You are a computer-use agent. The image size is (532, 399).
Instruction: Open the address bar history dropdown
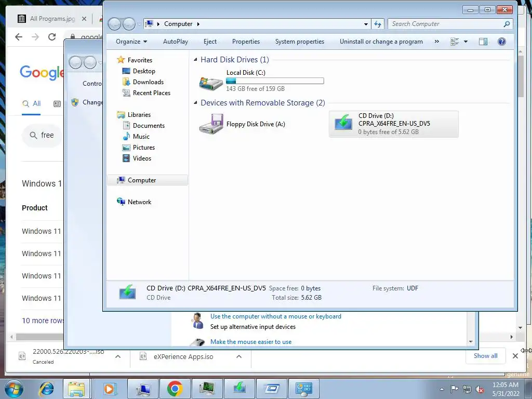click(x=366, y=24)
